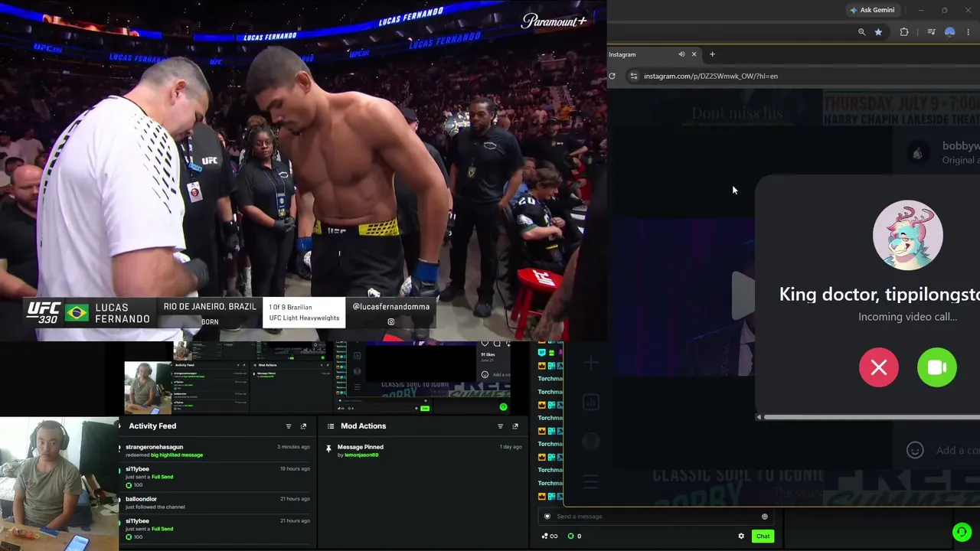The height and width of the screenshot is (551, 980).
Task: Send message with the green Chat button
Action: [x=763, y=536]
